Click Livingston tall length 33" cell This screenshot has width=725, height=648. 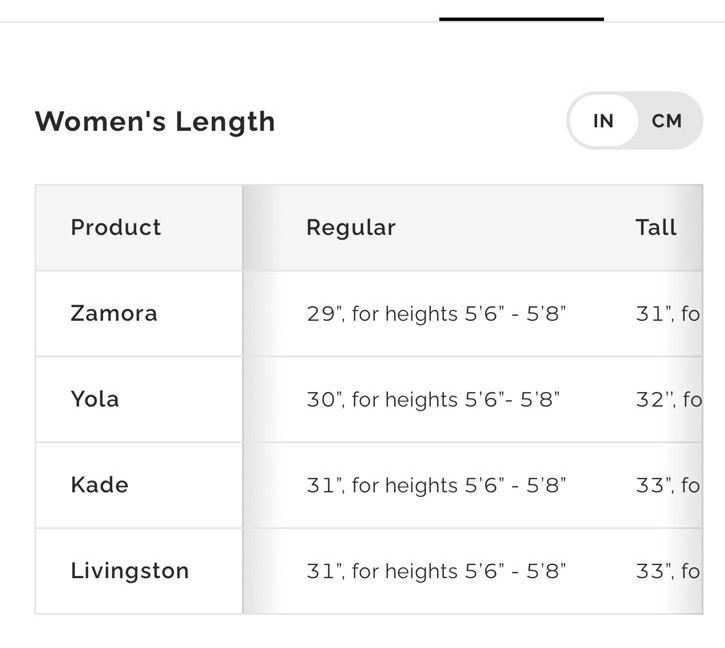(x=669, y=571)
